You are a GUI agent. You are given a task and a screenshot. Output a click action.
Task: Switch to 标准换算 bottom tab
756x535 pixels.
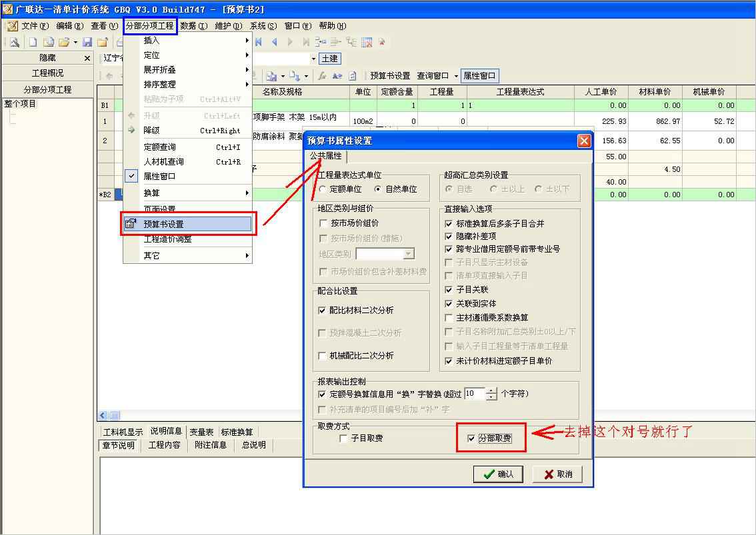tap(237, 432)
